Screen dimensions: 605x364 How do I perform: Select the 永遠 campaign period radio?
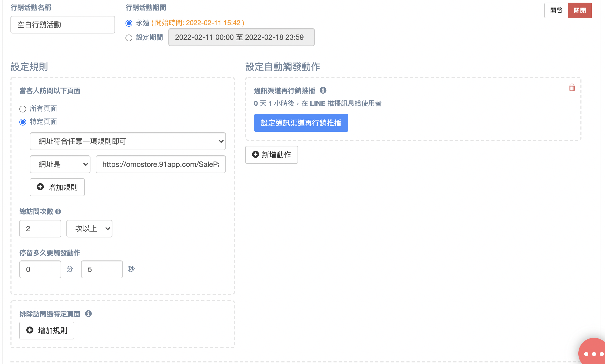129,23
